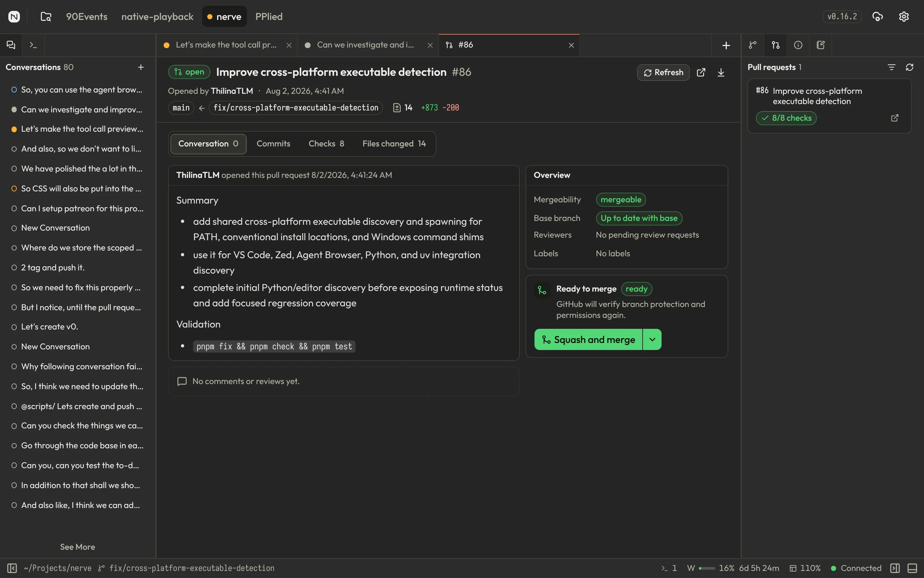
Task: Switch to the 90Events project
Action: click(x=87, y=16)
